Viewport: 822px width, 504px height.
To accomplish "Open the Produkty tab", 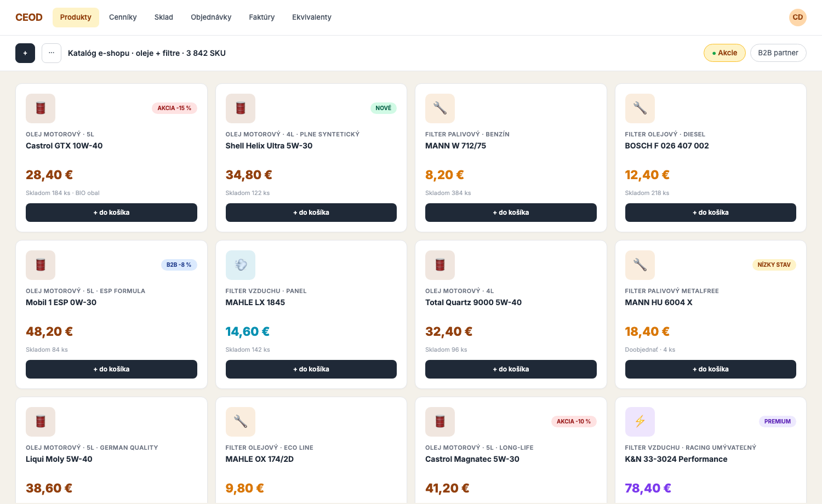I will pyautogui.click(x=76, y=18).
